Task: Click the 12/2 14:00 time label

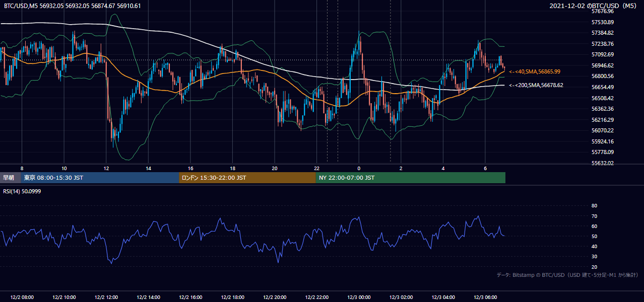Action: [x=148, y=297]
